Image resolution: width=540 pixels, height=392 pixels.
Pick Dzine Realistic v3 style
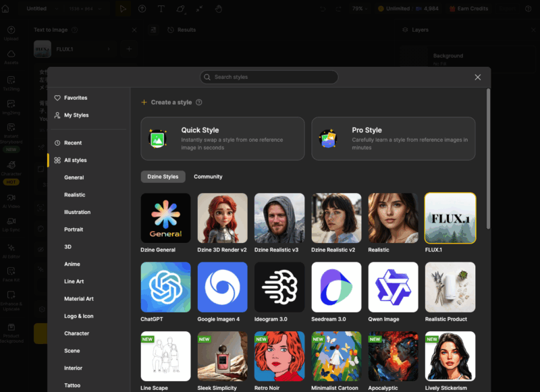(x=279, y=218)
